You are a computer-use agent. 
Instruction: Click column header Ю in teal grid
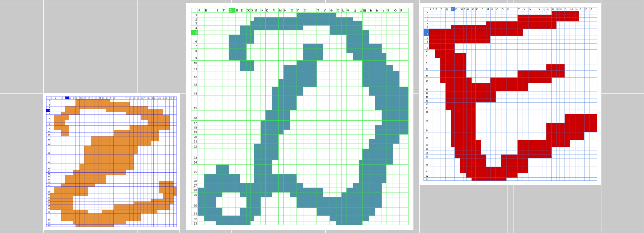click(395, 10)
